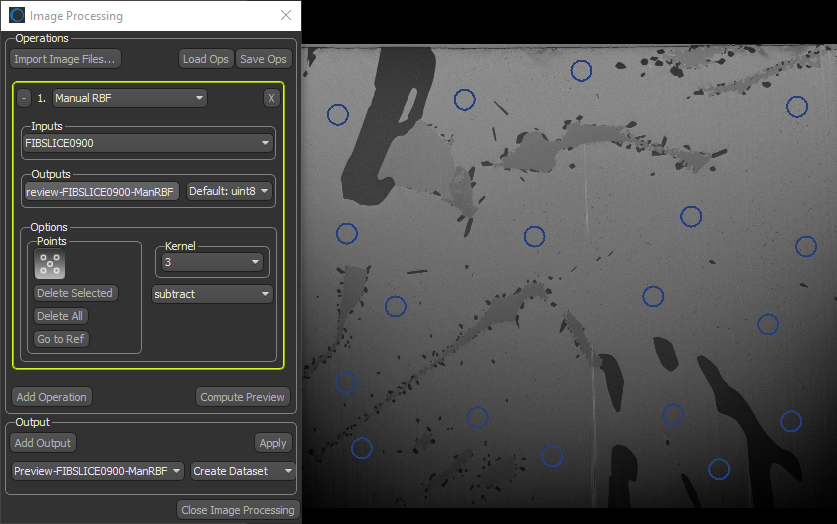Click the Add Operation button
Image resolution: width=837 pixels, height=524 pixels.
(x=52, y=397)
